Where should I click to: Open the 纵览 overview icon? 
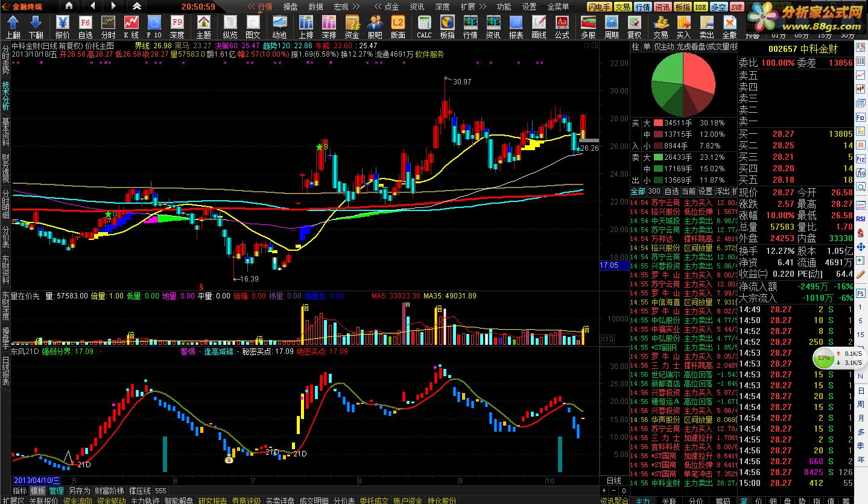pyautogui.click(x=230, y=23)
